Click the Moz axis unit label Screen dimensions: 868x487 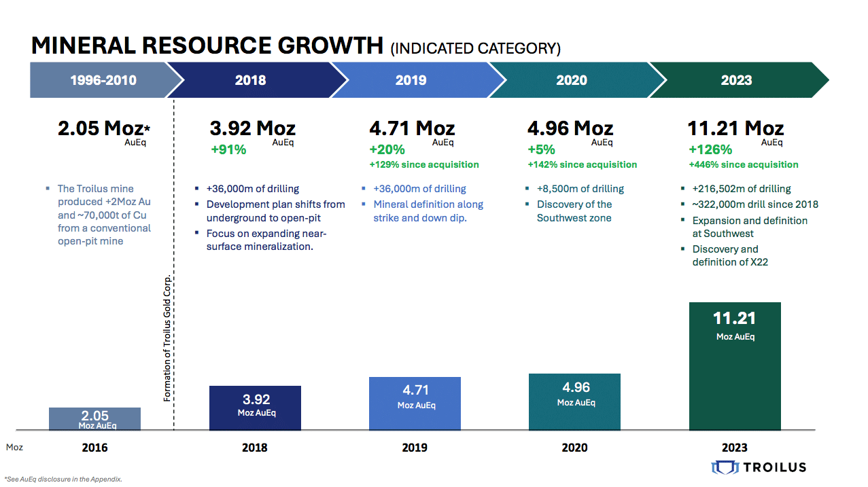click(14, 448)
